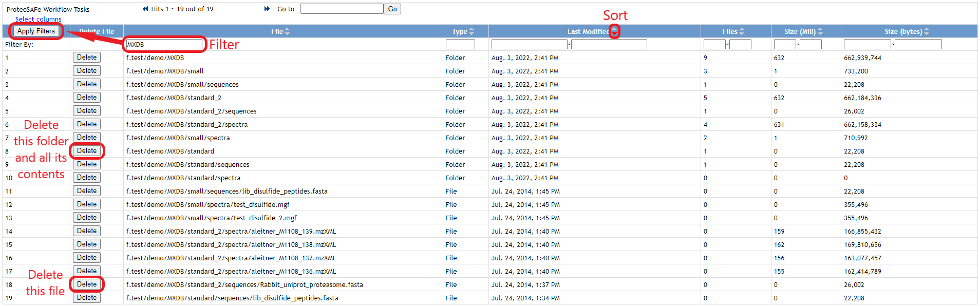The height and width of the screenshot is (306, 980).
Task: Click the Type column filter field
Action: (460, 44)
